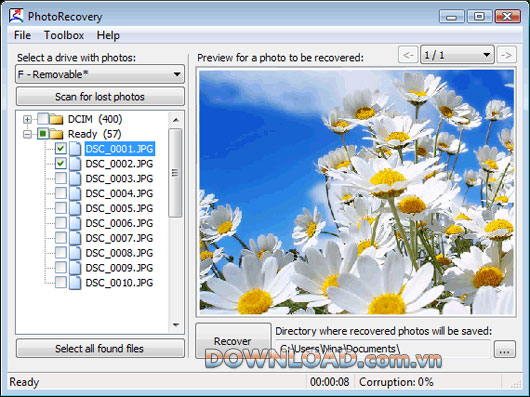Click Scan for lost photos button
The width and height of the screenshot is (530, 397).
(100, 97)
